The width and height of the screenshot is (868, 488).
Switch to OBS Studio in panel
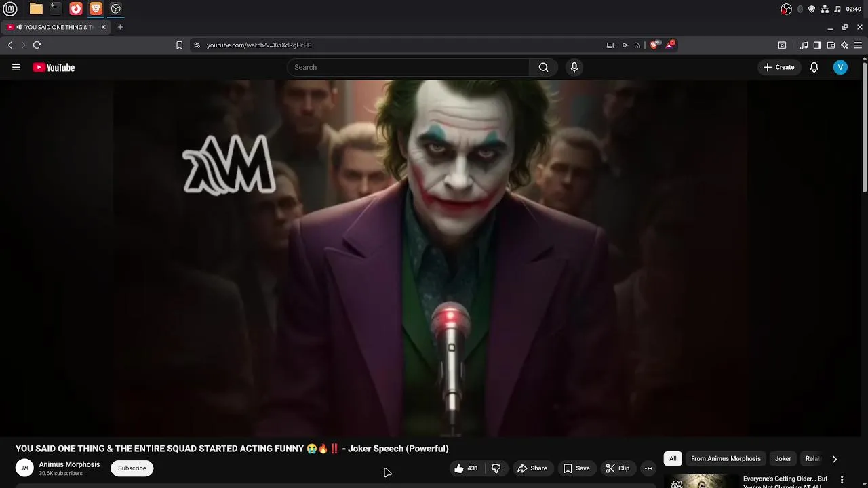coord(116,9)
